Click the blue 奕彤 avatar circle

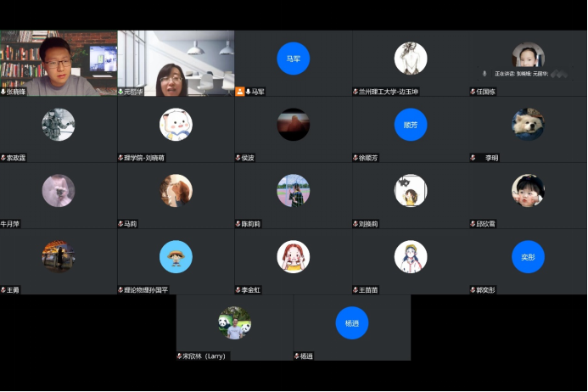pyautogui.click(x=528, y=257)
